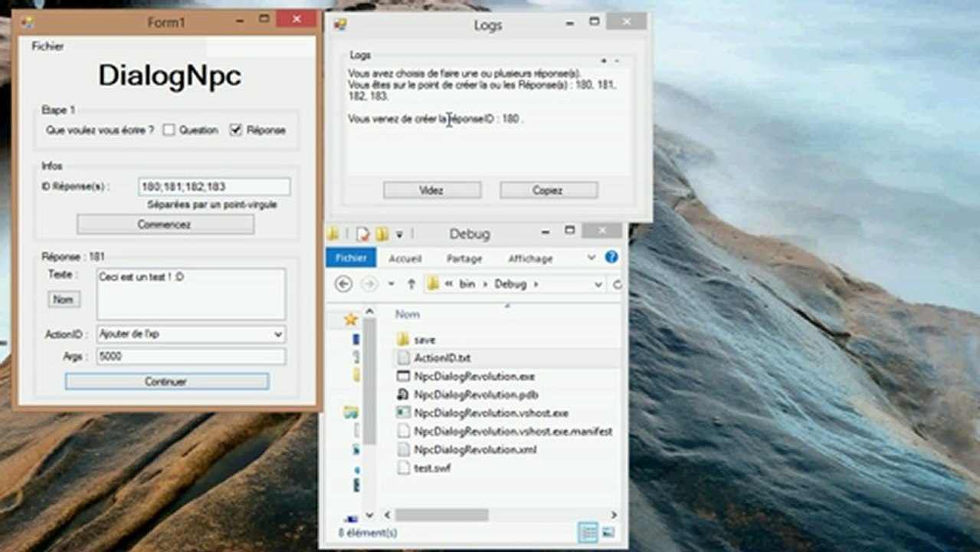Click the Texte multiline text box
The height and width of the screenshot is (552, 980).
click(x=192, y=294)
